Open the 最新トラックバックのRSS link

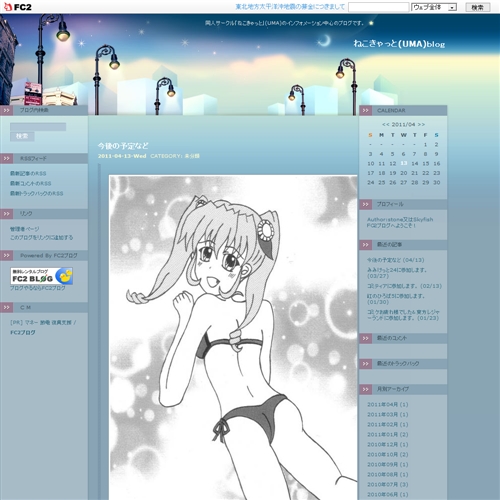pyautogui.click(x=36, y=193)
